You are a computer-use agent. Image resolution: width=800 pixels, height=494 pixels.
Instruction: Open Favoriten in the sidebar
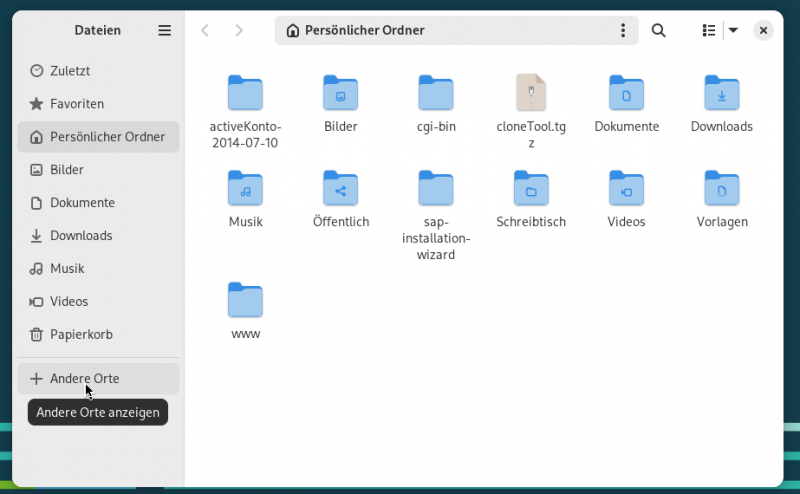(x=76, y=104)
